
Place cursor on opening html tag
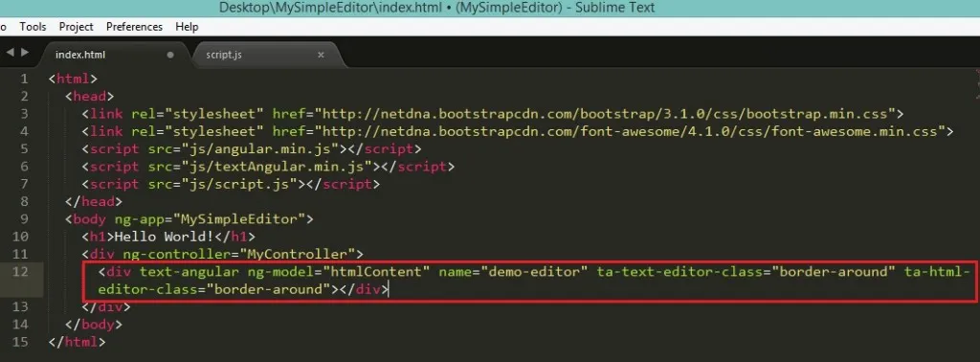coord(73,79)
